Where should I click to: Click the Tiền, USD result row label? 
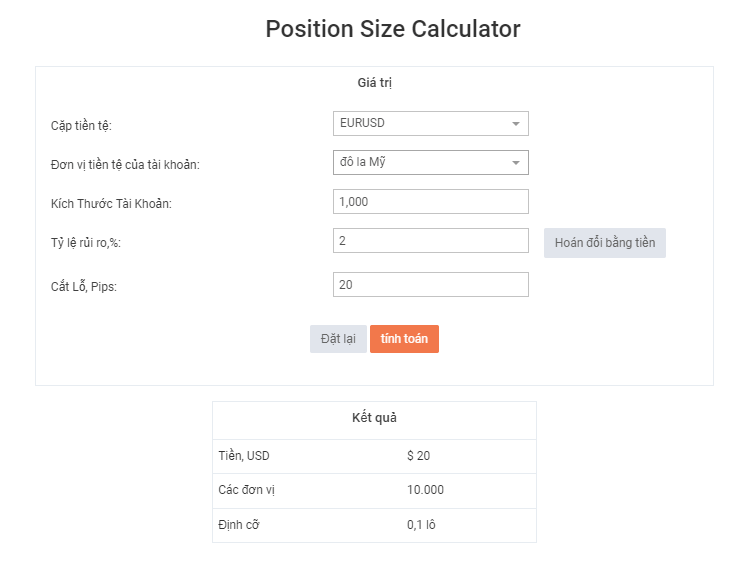(x=243, y=456)
